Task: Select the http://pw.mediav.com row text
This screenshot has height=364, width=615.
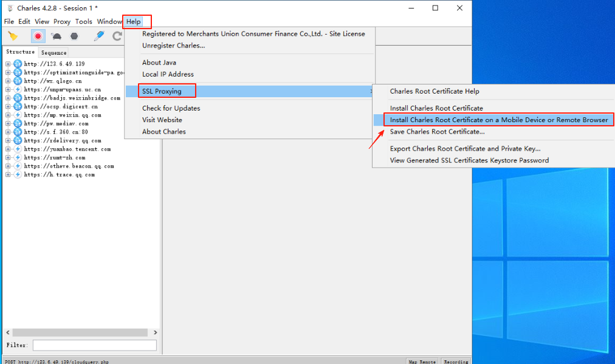Action: (56, 123)
